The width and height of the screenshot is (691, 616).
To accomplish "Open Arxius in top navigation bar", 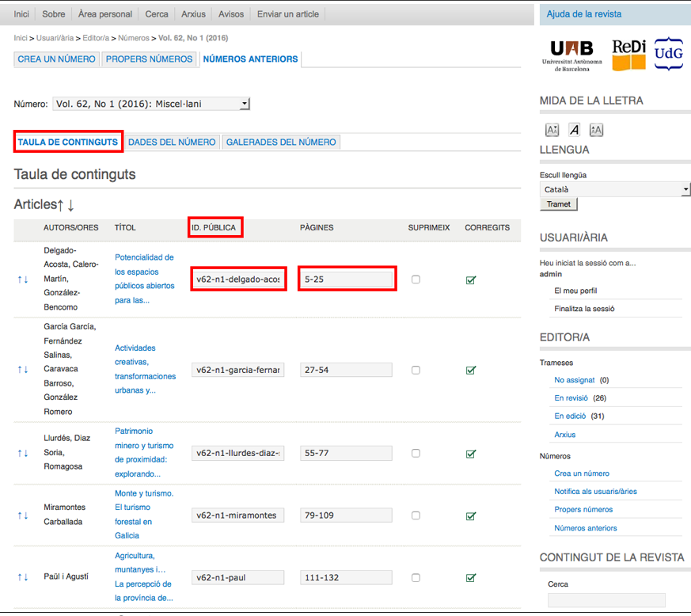I will point(193,14).
